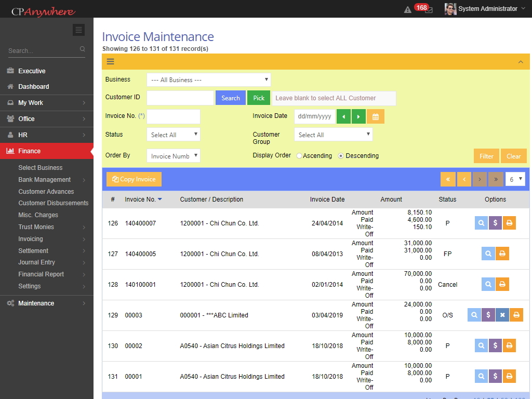
Task: Jump to first page with double-left arrow
Action: point(447,179)
